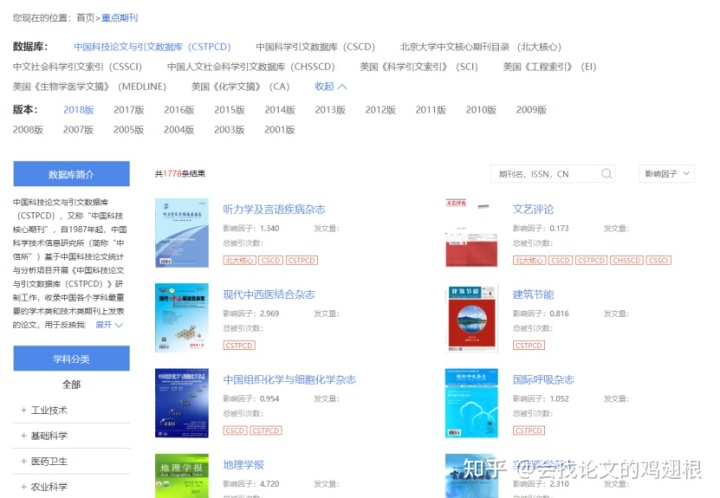Collapse database list with 收起

331,86
